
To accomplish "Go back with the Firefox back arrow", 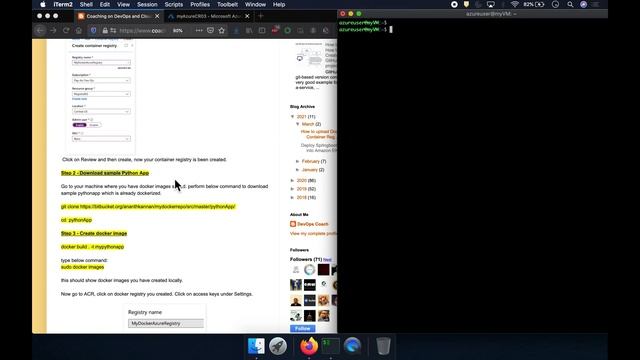I will 40,31.
